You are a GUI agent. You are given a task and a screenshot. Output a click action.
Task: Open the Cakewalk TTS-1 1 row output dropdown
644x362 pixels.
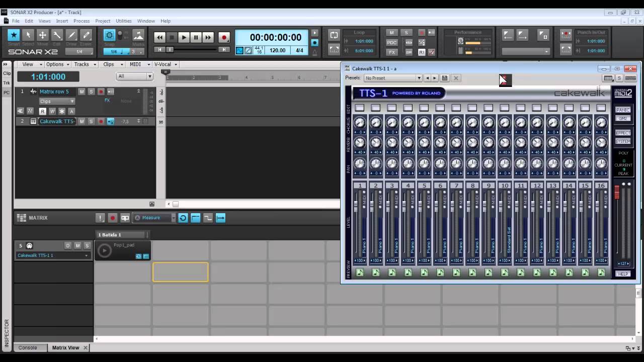click(x=53, y=255)
